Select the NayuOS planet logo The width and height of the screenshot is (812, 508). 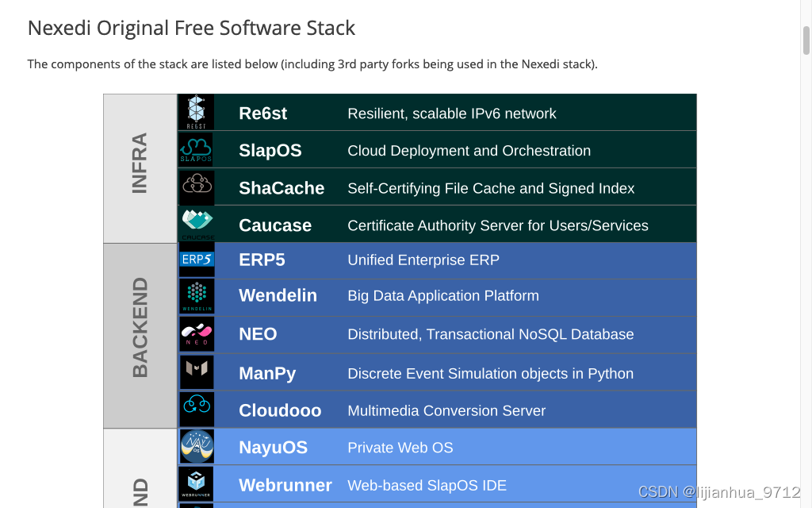[197, 446]
